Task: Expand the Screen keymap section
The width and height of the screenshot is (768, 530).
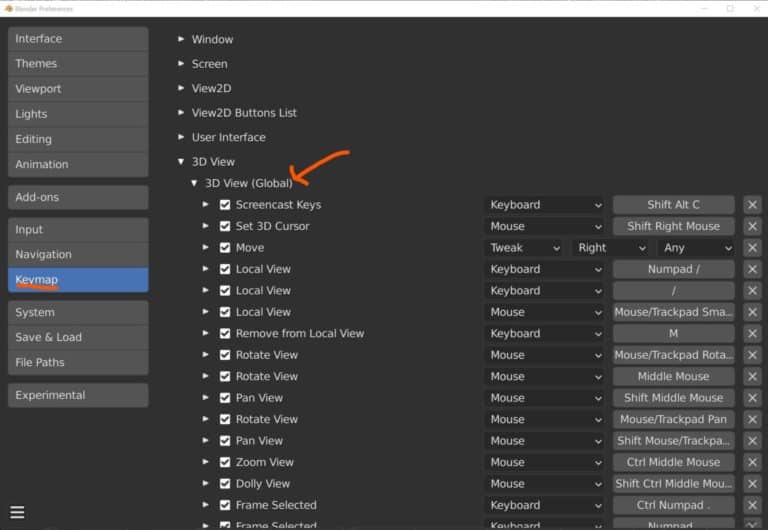Action: tap(181, 63)
